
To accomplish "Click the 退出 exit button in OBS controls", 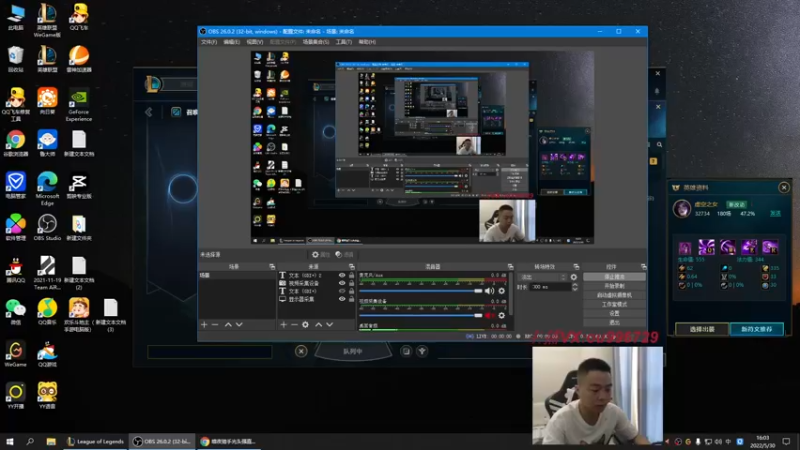I will pyautogui.click(x=614, y=322).
